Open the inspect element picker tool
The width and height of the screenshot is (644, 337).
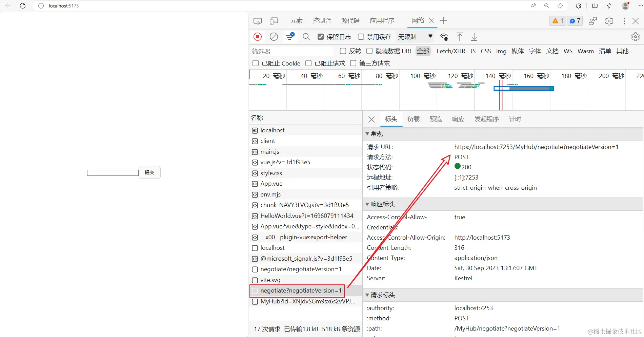pyautogui.click(x=258, y=21)
